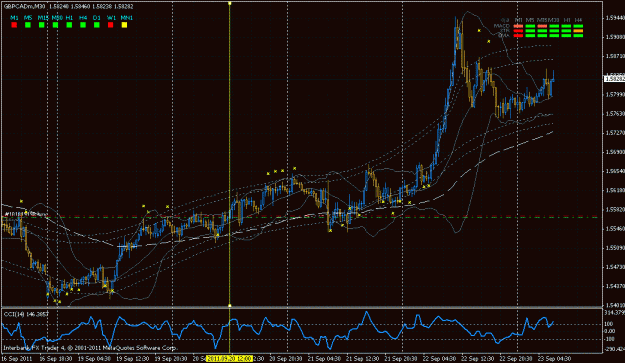Click the 16 Sep 2011 time axis label
The image size is (625, 363).
(18, 358)
